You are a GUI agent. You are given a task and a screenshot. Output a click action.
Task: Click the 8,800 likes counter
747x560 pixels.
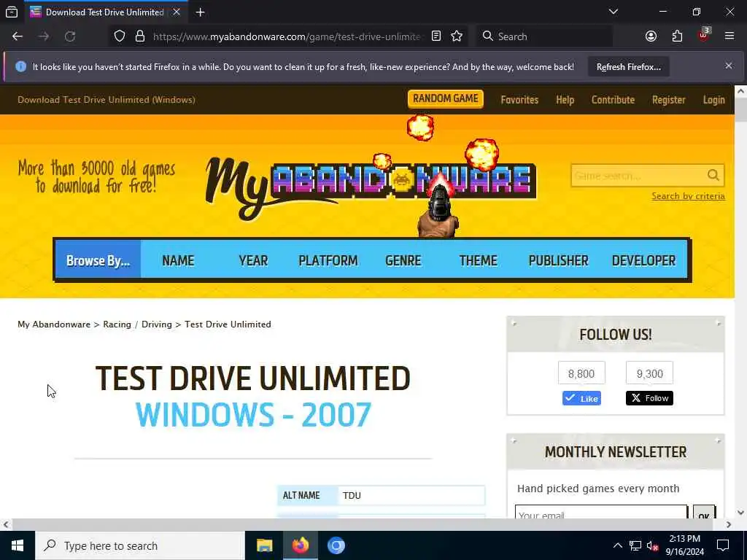pos(581,373)
